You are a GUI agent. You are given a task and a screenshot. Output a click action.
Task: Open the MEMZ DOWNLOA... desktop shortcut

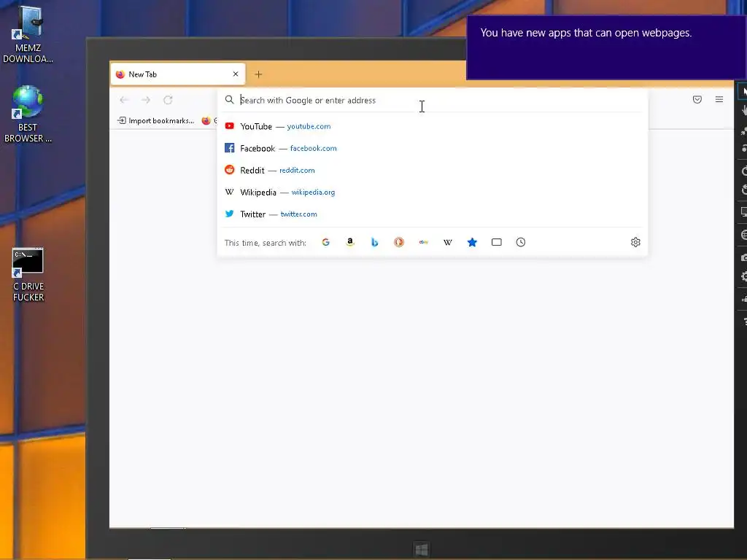click(28, 34)
